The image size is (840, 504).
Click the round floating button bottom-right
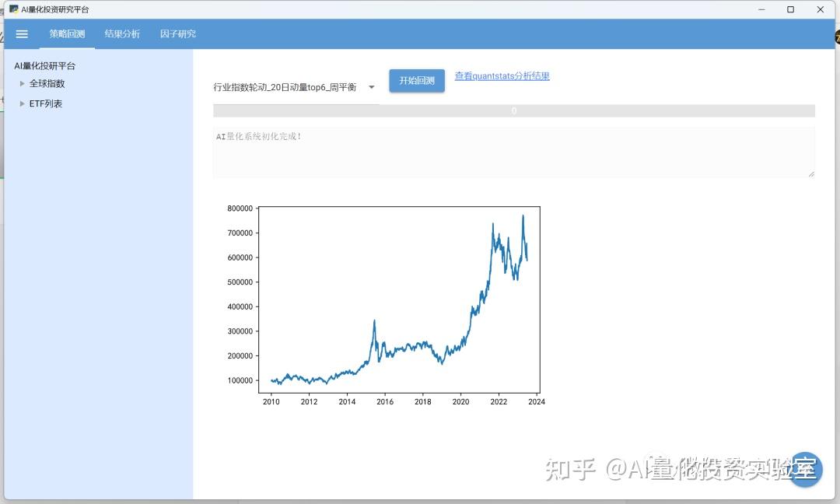806,469
